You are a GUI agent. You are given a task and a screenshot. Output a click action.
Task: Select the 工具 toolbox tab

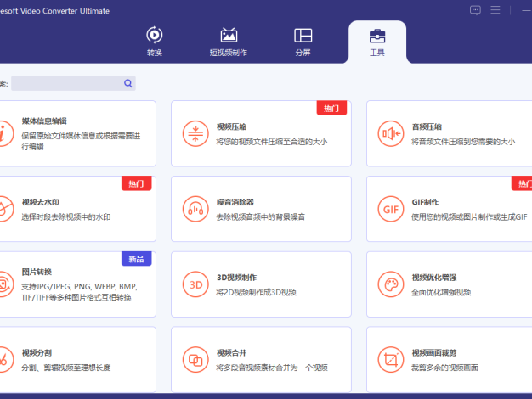coord(377,41)
